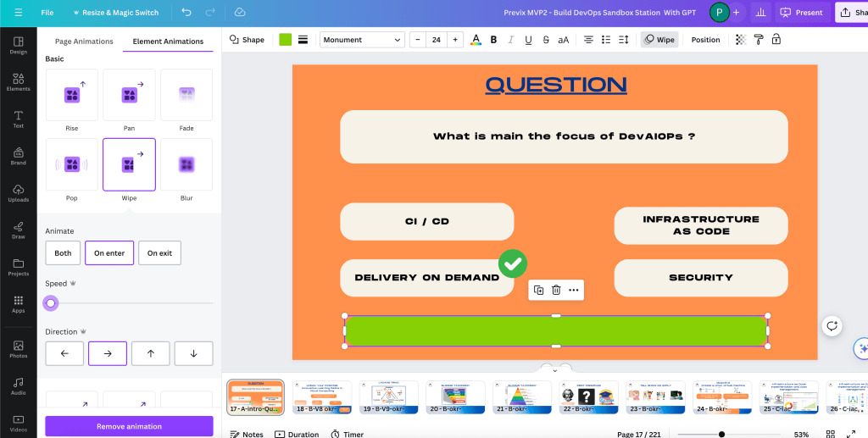This screenshot has width=868, height=438.
Task: Open the Elements sidebar panel
Action: coord(19,82)
